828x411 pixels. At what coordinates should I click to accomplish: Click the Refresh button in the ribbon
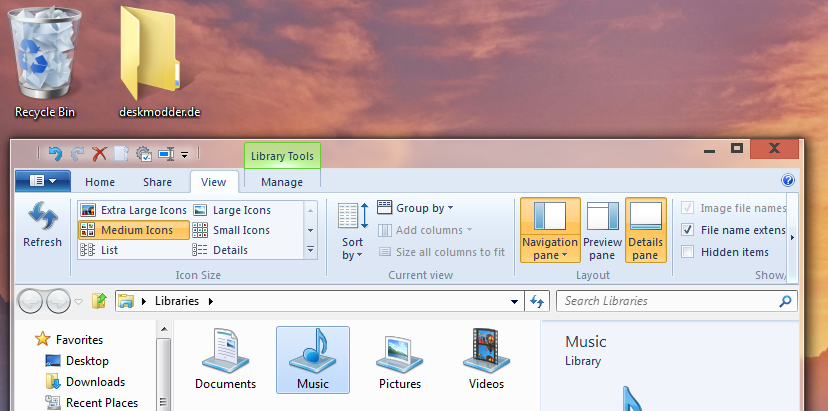click(42, 225)
